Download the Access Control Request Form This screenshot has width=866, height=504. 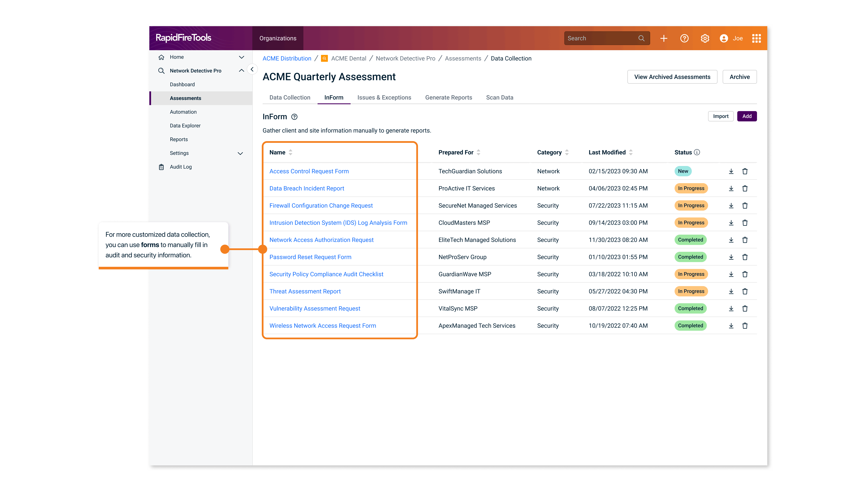pyautogui.click(x=731, y=171)
